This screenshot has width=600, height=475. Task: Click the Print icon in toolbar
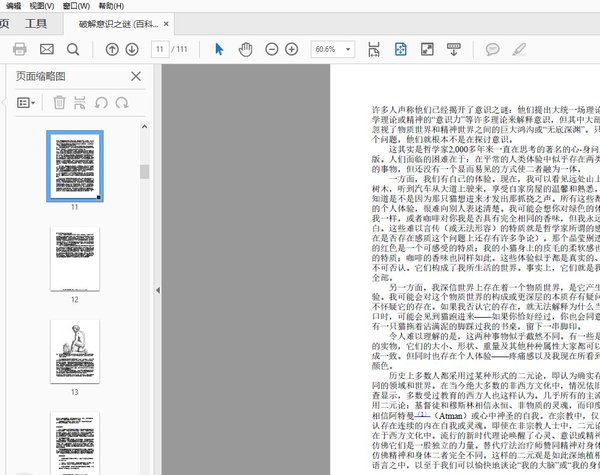coord(20,49)
